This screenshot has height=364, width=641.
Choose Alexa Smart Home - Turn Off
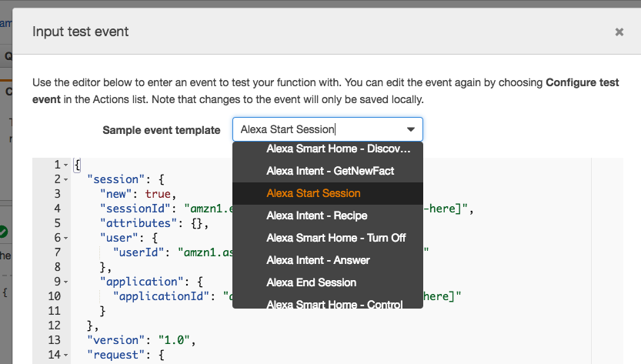[x=328, y=238]
